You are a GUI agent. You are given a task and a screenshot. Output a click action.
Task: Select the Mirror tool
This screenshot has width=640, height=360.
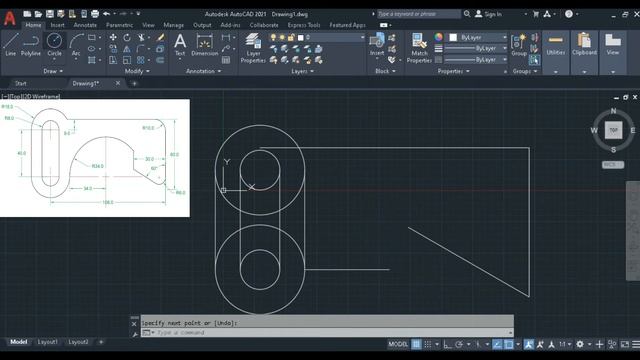tap(127, 49)
